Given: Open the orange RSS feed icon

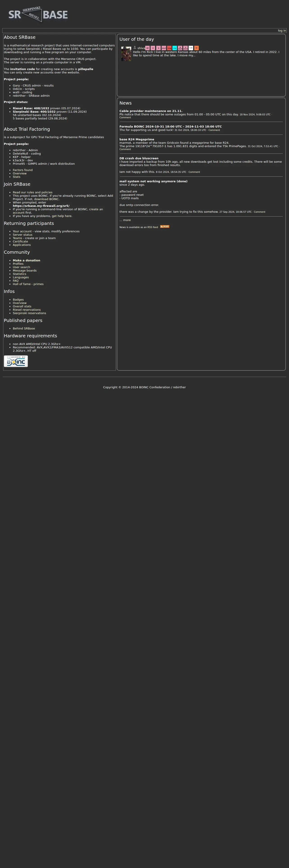Looking at the screenshot, I should tap(165, 226).
